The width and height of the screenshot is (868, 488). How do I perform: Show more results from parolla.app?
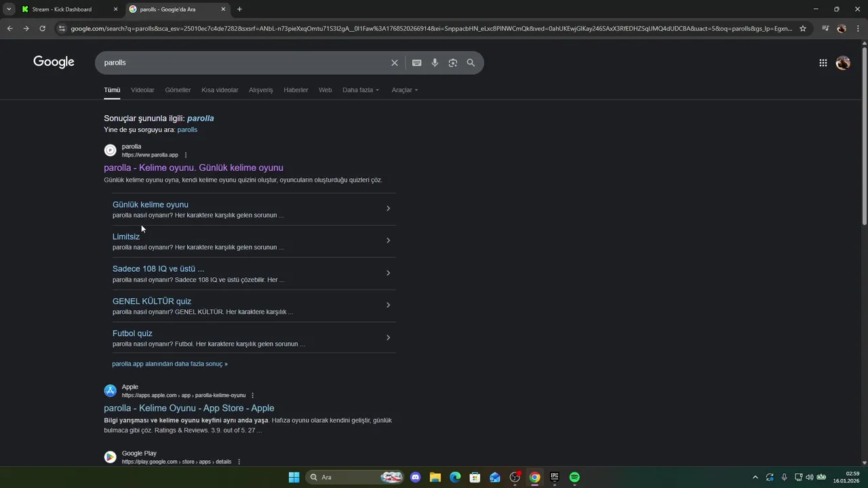(x=170, y=364)
